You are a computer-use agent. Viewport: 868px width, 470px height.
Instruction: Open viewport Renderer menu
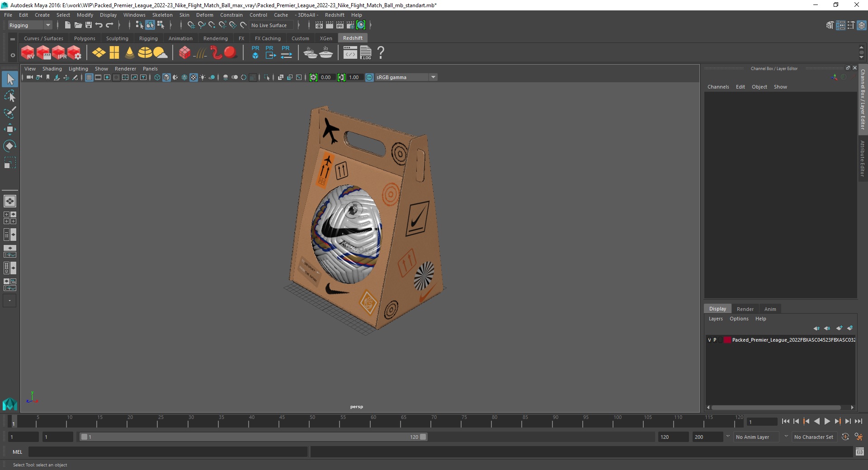(x=125, y=69)
